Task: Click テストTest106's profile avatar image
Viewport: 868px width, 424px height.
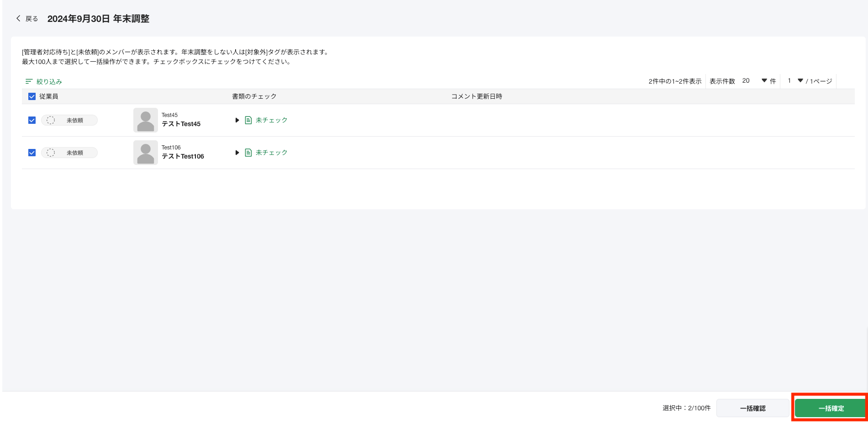Action: tap(145, 152)
